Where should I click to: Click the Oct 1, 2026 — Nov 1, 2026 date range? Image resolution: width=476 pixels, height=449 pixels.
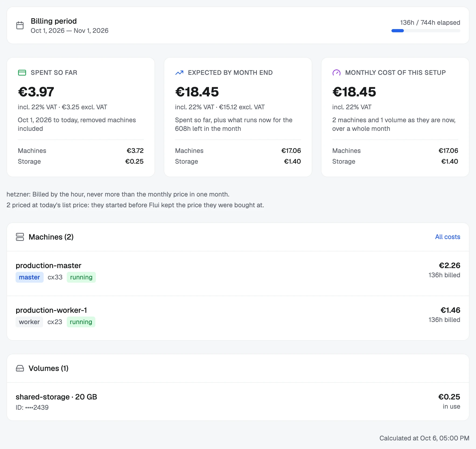69,31
